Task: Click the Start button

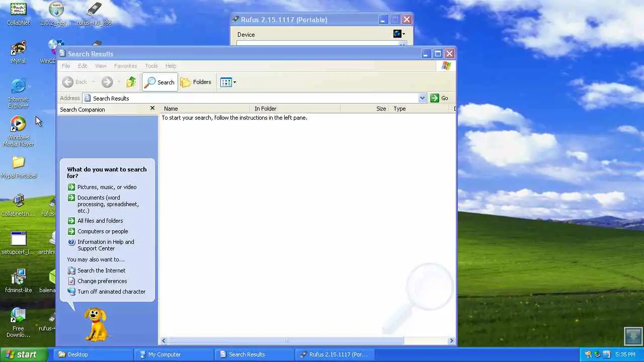Action: click(x=24, y=354)
